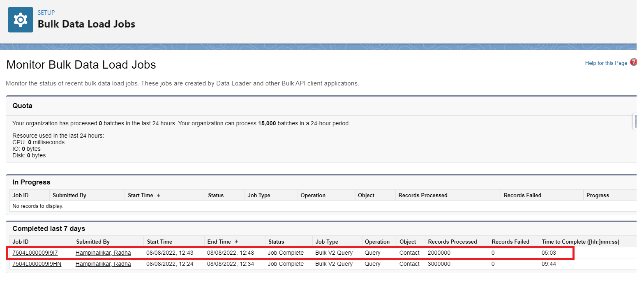This screenshot has height=281, width=644.
Task: Click Progress column header in In Progress table
Action: coord(598,195)
